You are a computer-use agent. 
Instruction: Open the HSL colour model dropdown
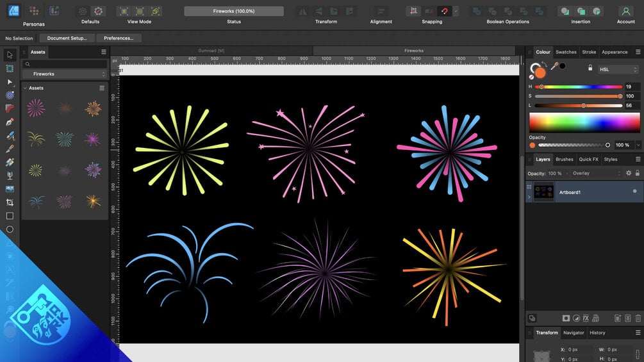tap(618, 69)
